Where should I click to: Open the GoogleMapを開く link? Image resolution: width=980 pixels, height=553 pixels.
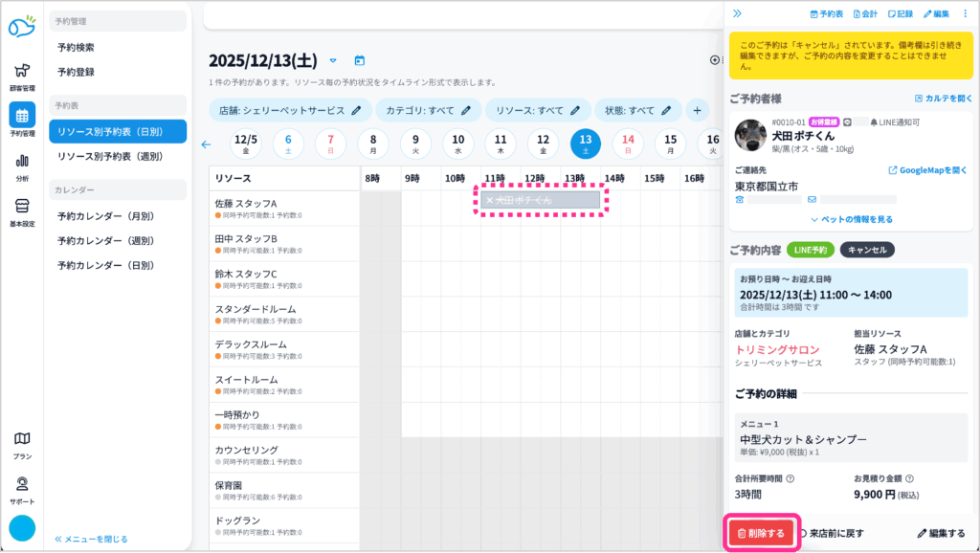point(930,170)
